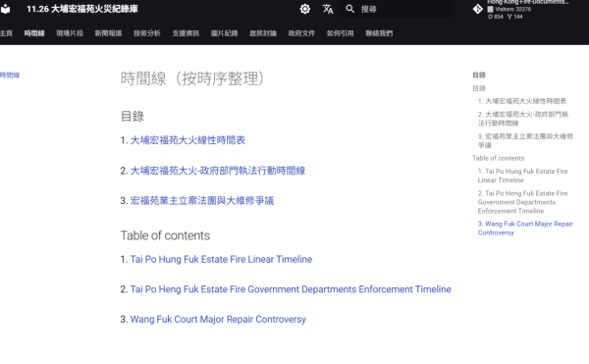589x364 pixels.
Task: Jump to sidebar entry 3. Wang Fuk Court Major Repair Controversy
Action: point(525,229)
